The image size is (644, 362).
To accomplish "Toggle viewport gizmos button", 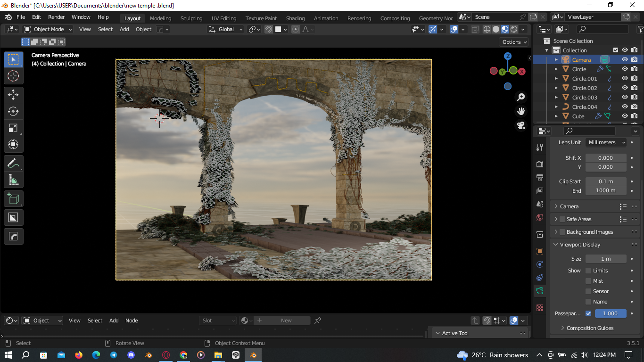I will 433,29.
